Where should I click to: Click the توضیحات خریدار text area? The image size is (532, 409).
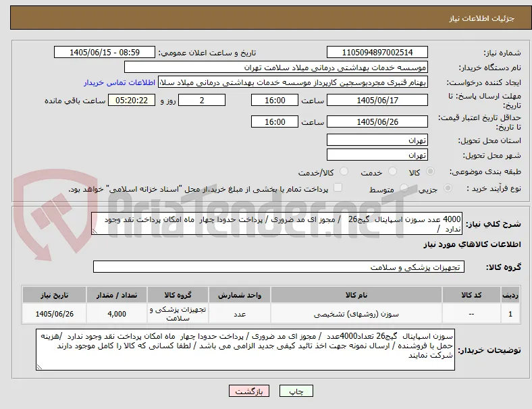pos(245,350)
